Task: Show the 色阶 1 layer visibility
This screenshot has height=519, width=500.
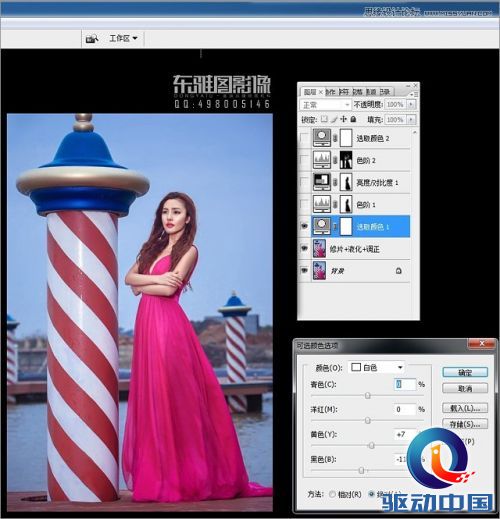Action: click(305, 204)
